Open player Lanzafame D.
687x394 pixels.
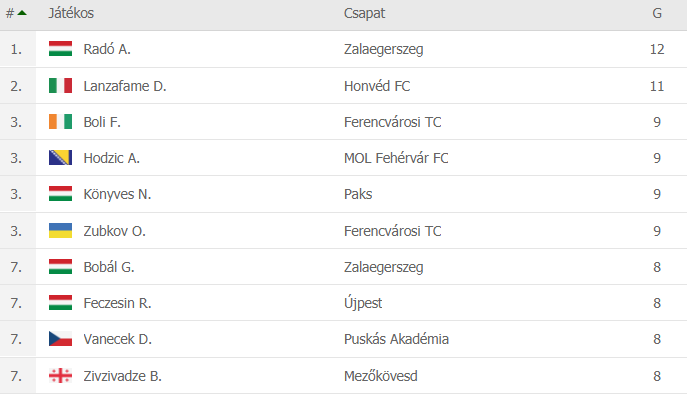(125, 86)
